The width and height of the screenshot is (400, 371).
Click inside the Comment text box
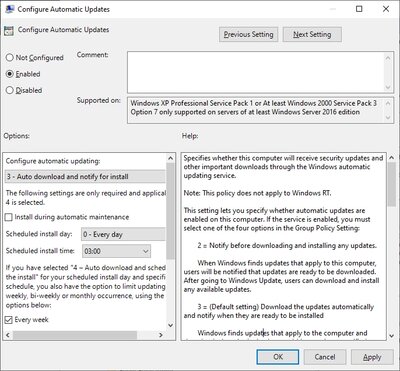pos(256,72)
